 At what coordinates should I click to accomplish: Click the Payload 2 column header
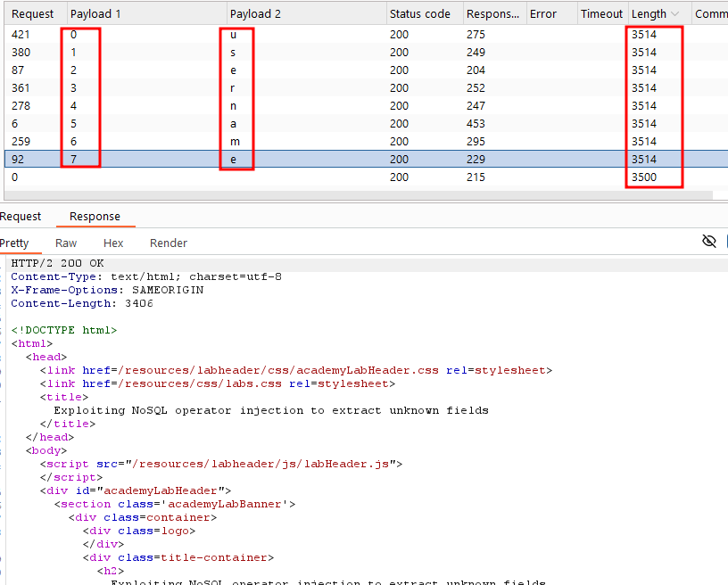pyautogui.click(x=307, y=14)
